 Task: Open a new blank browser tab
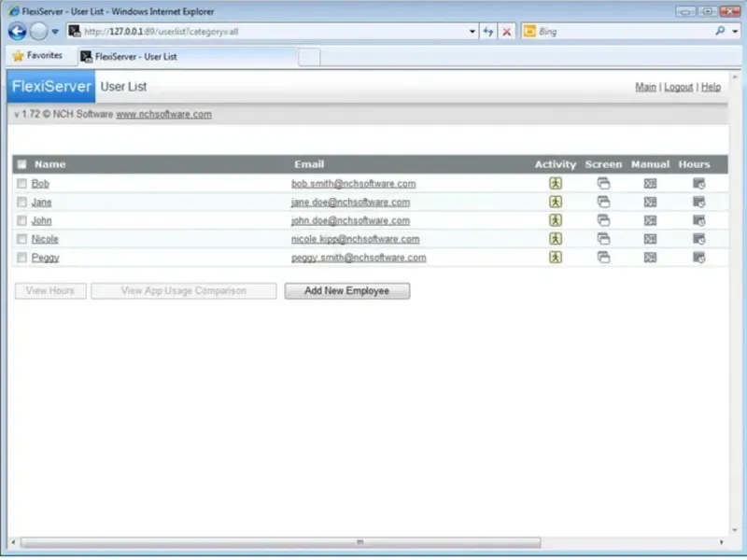point(309,57)
